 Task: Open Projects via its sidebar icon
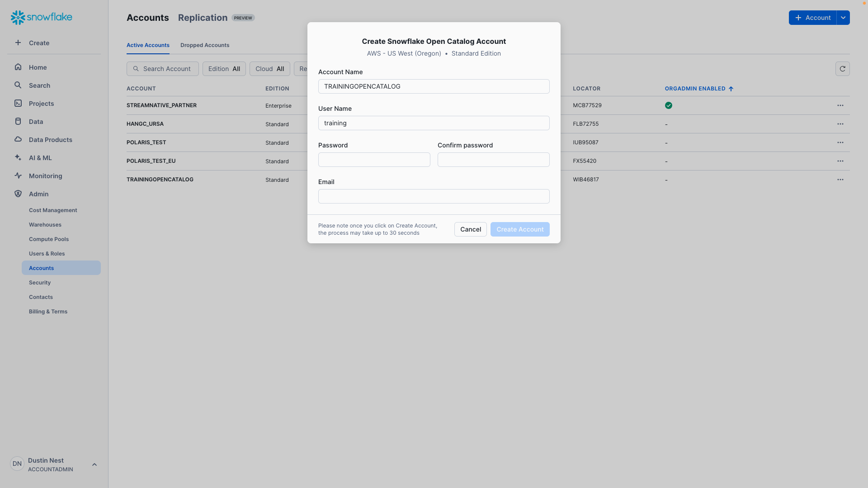(x=18, y=103)
